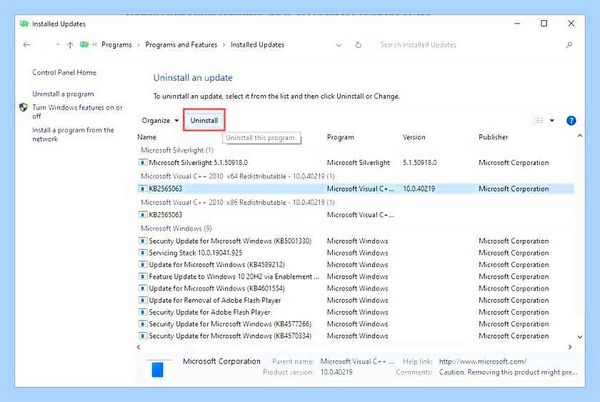Click the Uninstall toolbar button
Viewport: 600px width, 402px height.
[x=204, y=120]
